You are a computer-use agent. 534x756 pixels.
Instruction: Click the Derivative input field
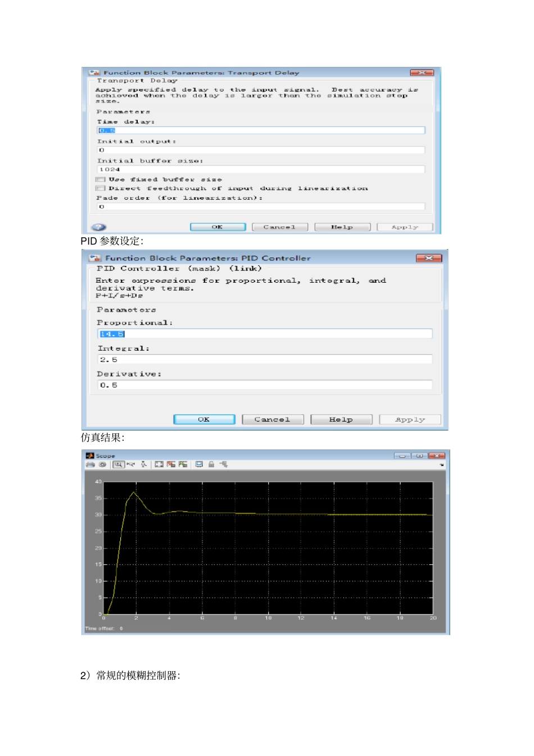click(x=265, y=385)
